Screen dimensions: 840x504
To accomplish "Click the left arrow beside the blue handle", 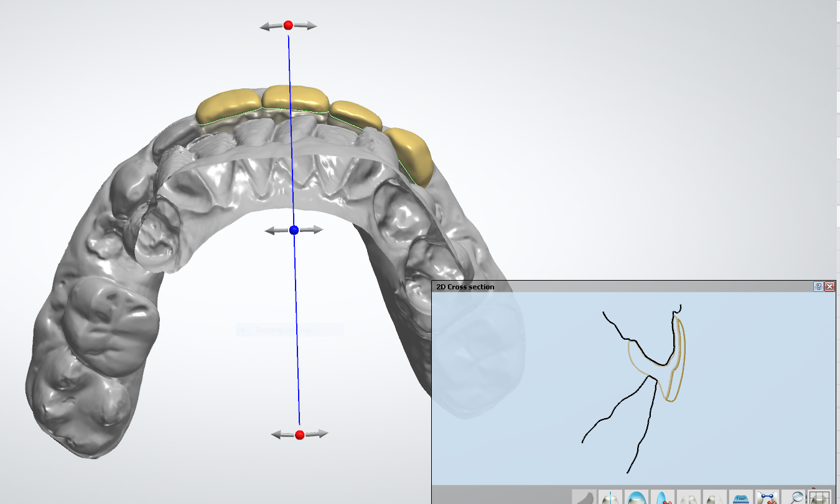I will click(x=276, y=230).
